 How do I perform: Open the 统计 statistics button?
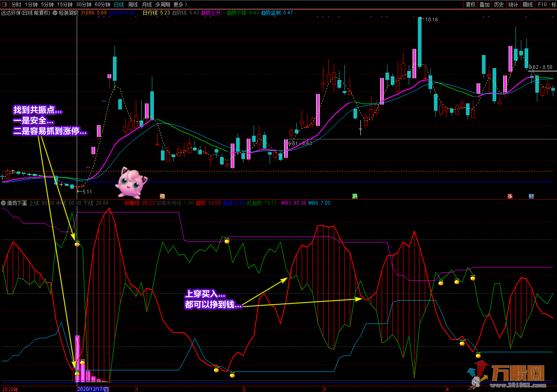tap(513, 5)
